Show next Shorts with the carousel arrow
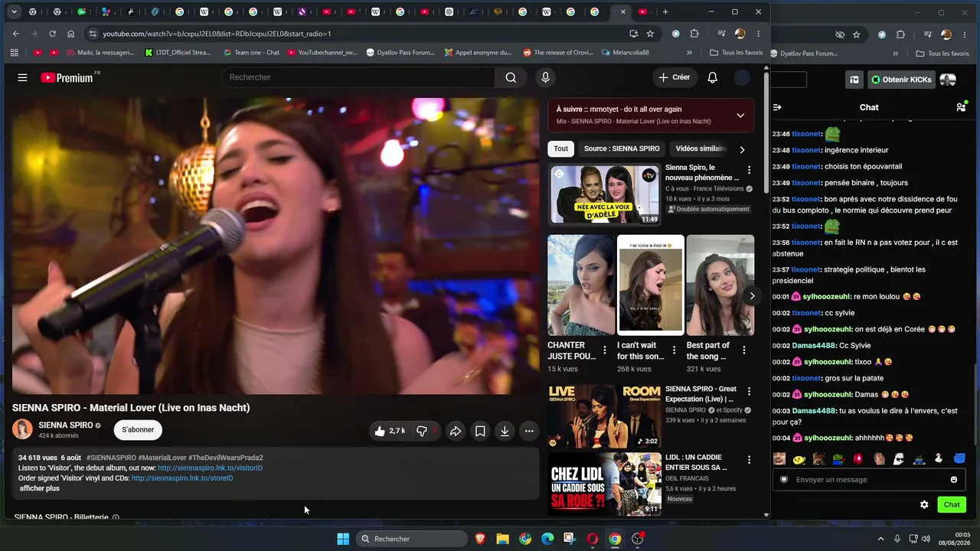The width and height of the screenshot is (980, 551). (752, 296)
